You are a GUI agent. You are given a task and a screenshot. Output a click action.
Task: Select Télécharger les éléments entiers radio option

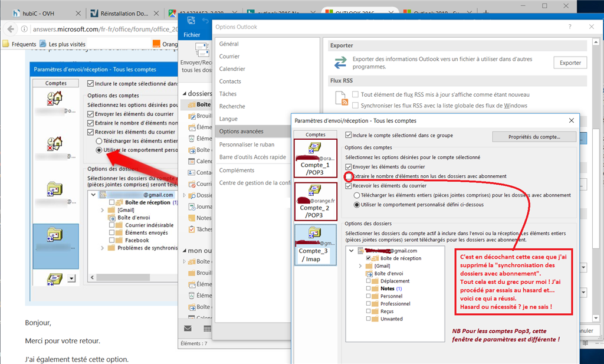pos(357,195)
